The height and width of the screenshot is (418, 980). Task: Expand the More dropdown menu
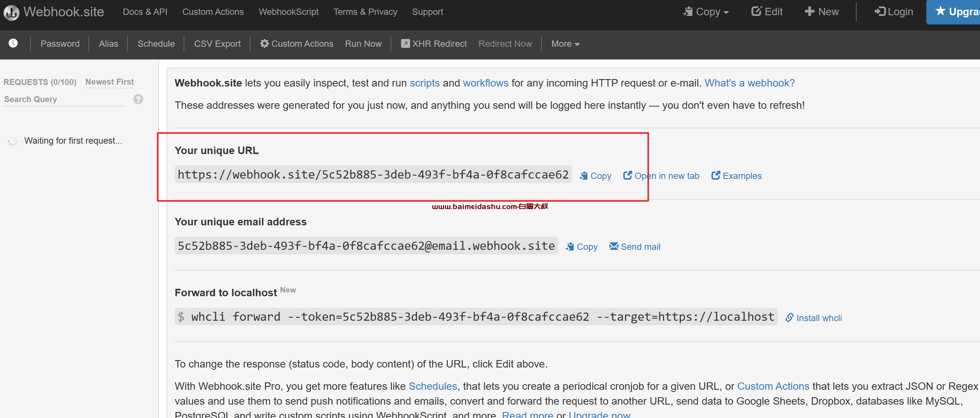[565, 44]
